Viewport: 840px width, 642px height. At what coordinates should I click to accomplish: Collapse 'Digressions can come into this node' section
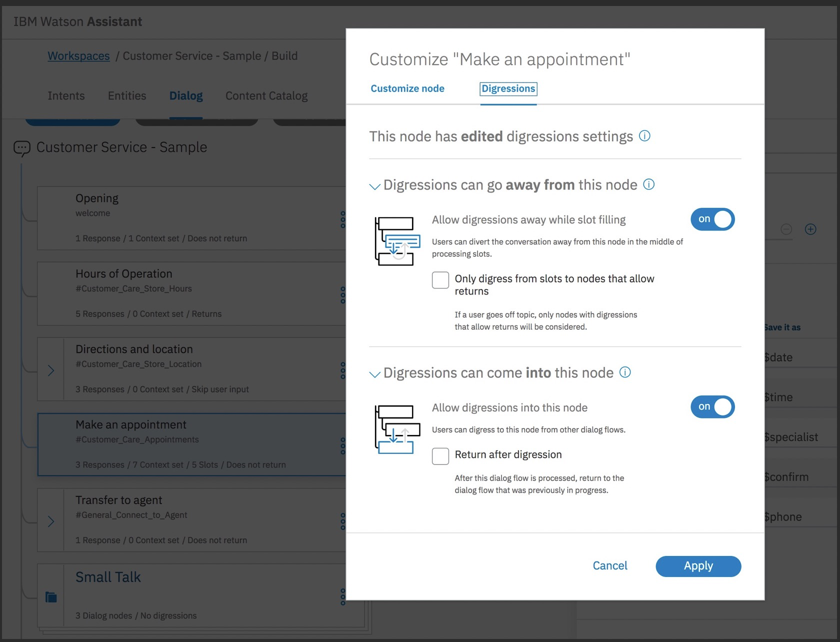pos(374,374)
